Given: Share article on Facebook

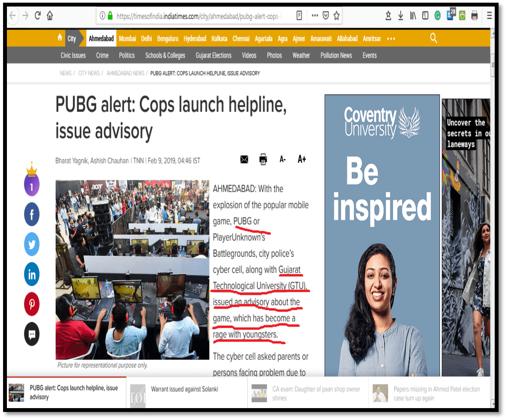Looking at the screenshot, I should pyautogui.click(x=32, y=214).
